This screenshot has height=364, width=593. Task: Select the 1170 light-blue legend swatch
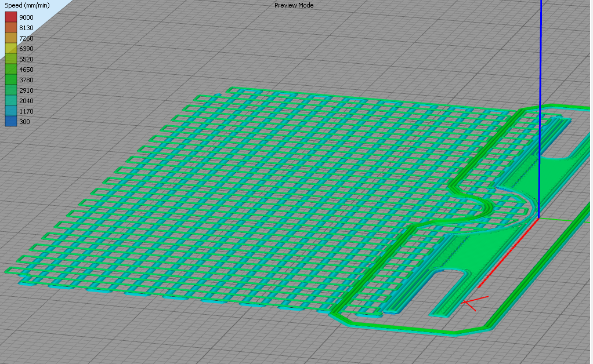(x=11, y=111)
